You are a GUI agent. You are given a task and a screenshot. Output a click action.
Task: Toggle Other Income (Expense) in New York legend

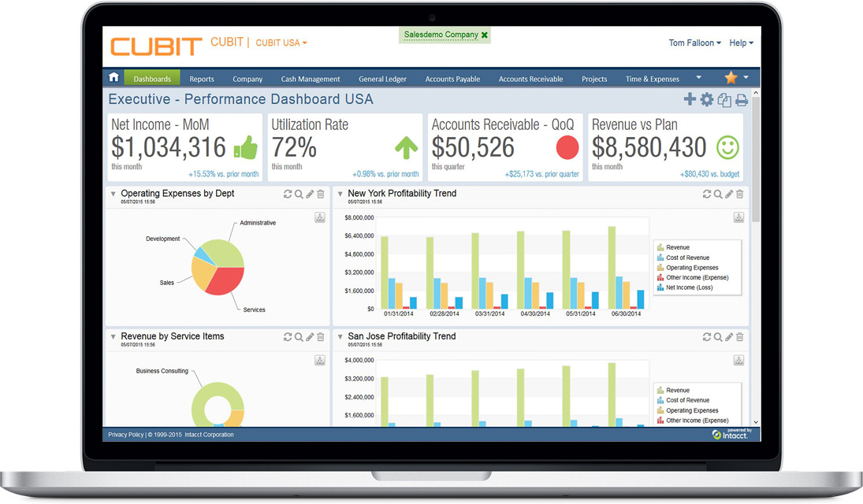(693, 277)
